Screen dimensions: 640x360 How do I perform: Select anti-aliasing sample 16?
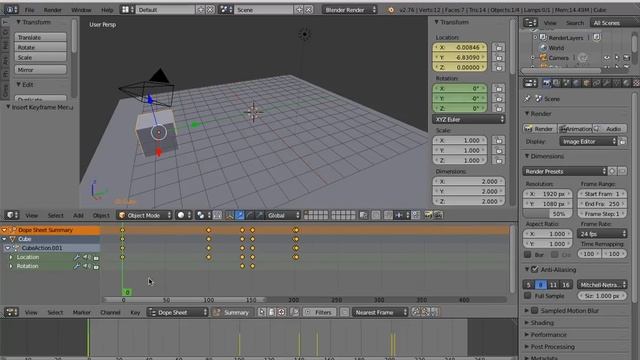click(x=565, y=284)
